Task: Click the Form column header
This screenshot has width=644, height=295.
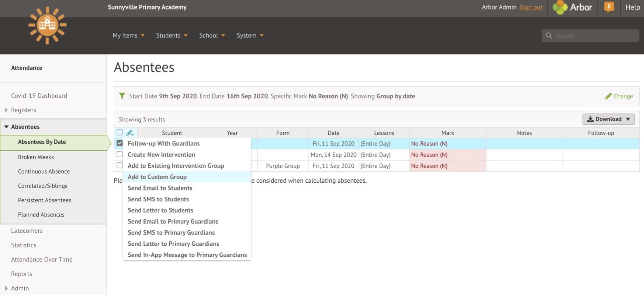Action: (283, 133)
